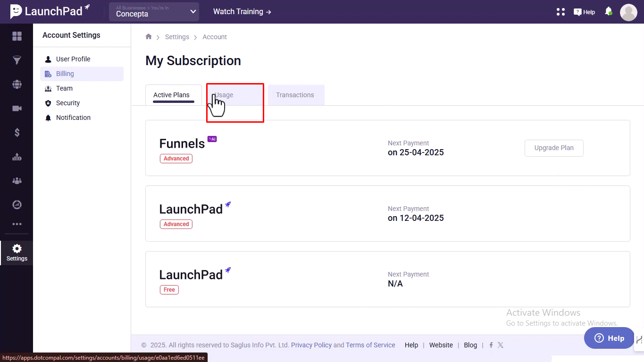The image size is (644, 362).
Task: Open the circular analytics icon in sidebar
Action: [x=17, y=204]
